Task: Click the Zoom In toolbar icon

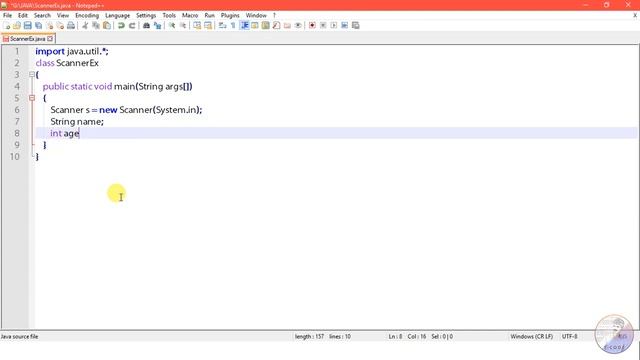Action: 172,25
